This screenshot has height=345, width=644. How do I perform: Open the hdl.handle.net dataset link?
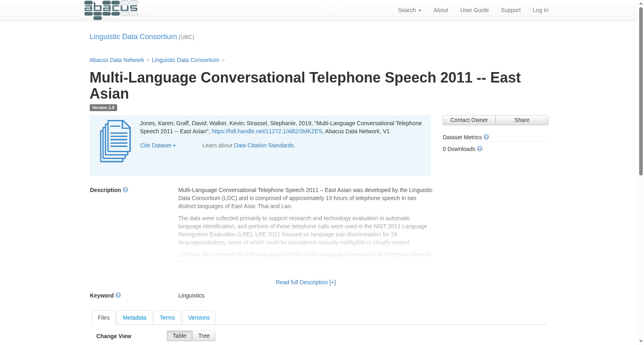click(267, 131)
